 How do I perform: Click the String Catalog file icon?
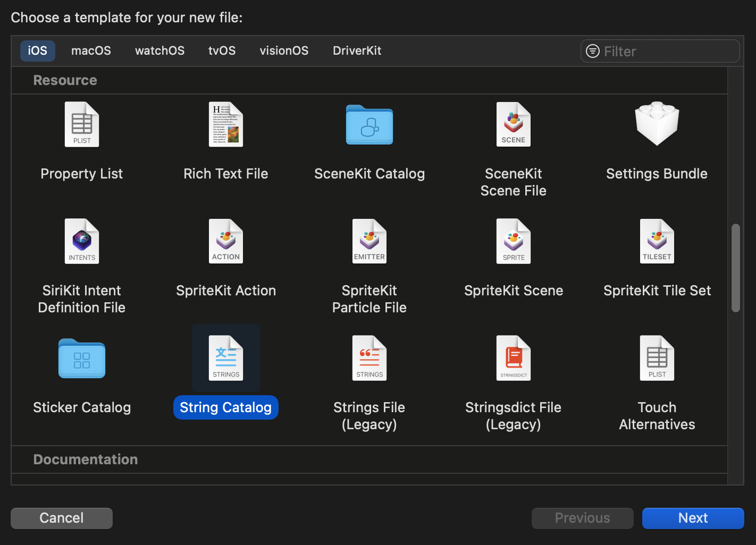pos(226,358)
